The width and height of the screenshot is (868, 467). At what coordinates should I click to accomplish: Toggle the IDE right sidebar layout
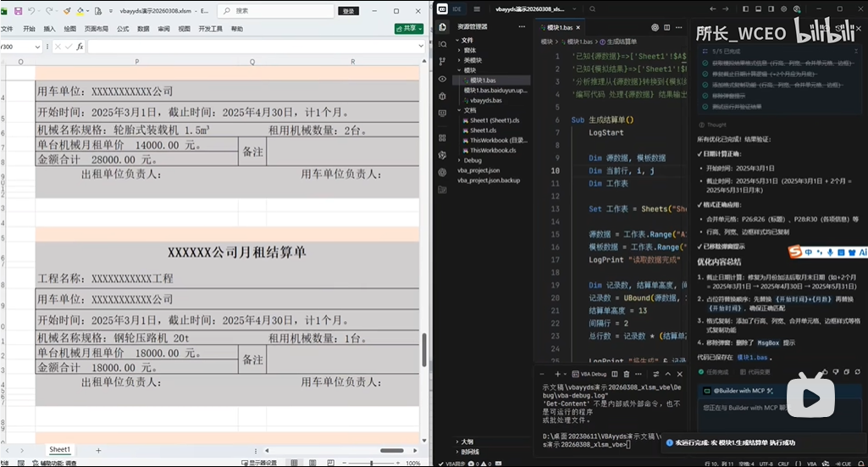click(x=771, y=8)
